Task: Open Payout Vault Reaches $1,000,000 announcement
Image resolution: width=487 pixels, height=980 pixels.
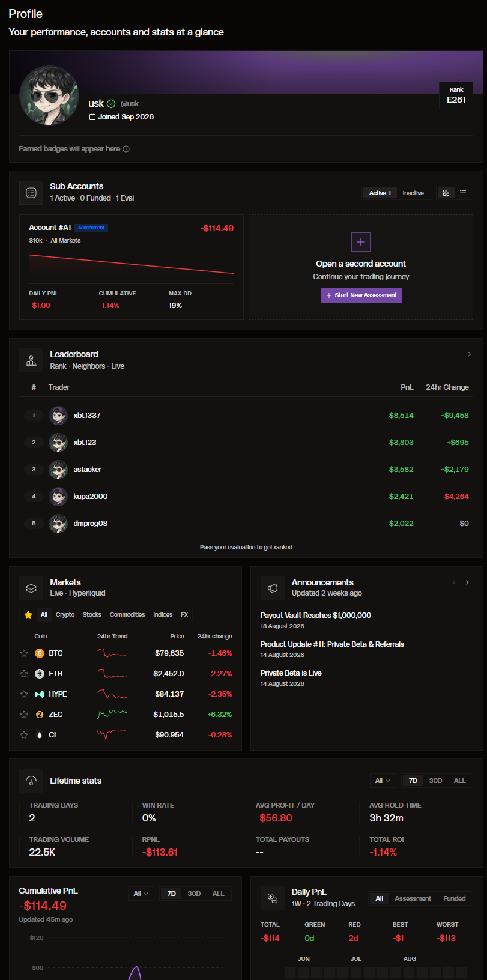Action: 316,616
